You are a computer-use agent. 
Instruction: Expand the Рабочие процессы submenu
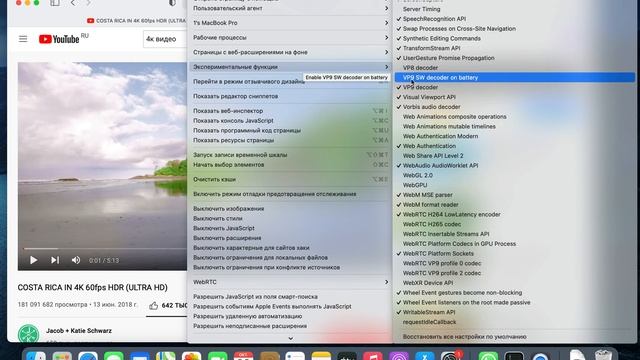tap(290, 38)
